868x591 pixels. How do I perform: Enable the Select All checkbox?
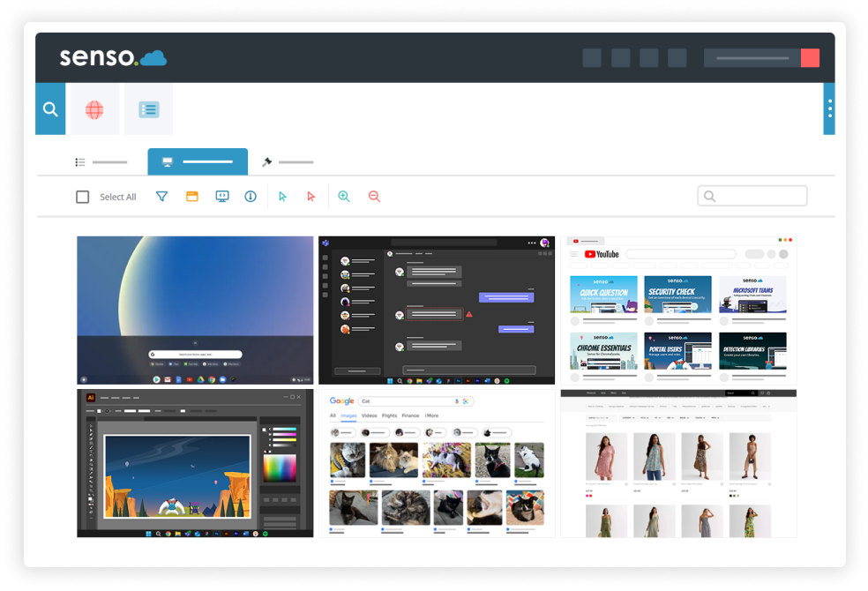click(x=83, y=196)
